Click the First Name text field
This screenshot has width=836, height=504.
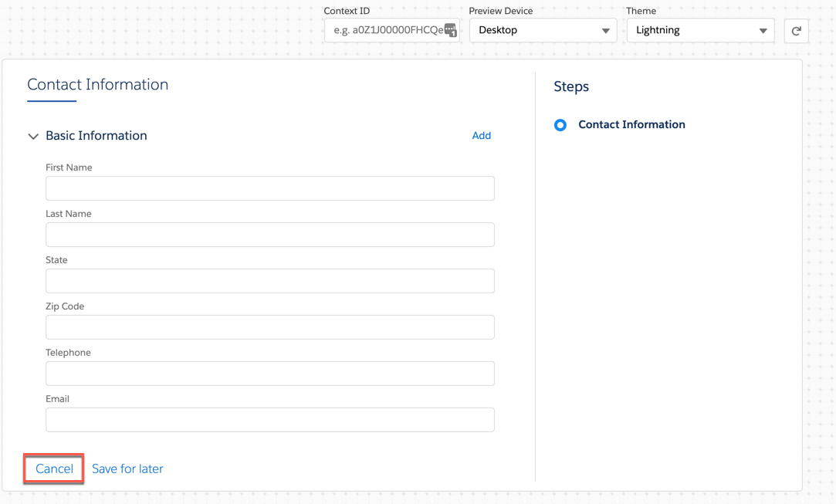269,188
